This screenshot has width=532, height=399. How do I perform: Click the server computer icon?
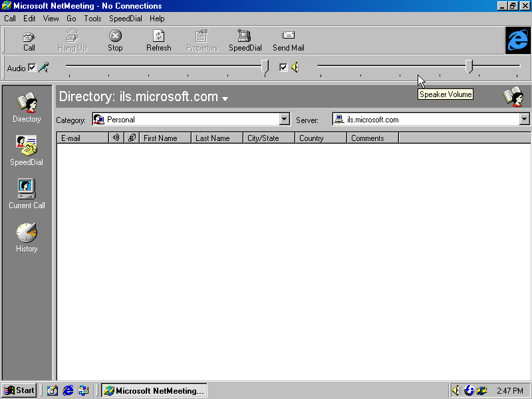pos(339,119)
